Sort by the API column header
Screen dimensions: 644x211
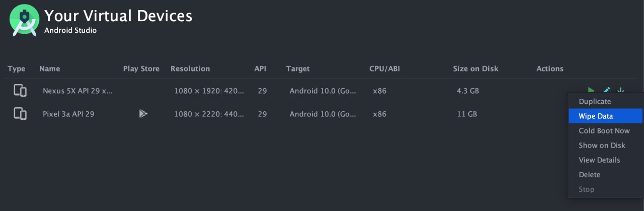click(260, 69)
